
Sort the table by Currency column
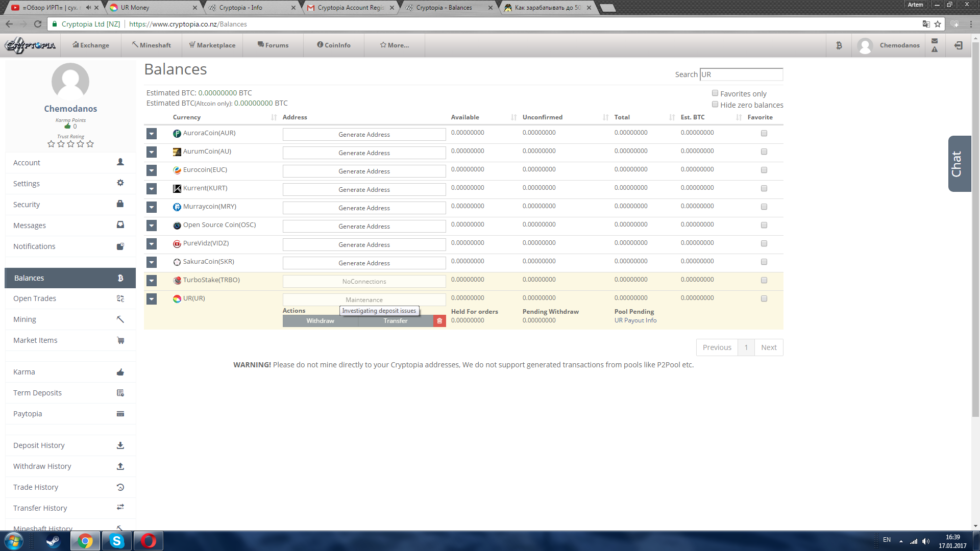tap(225, 117)
